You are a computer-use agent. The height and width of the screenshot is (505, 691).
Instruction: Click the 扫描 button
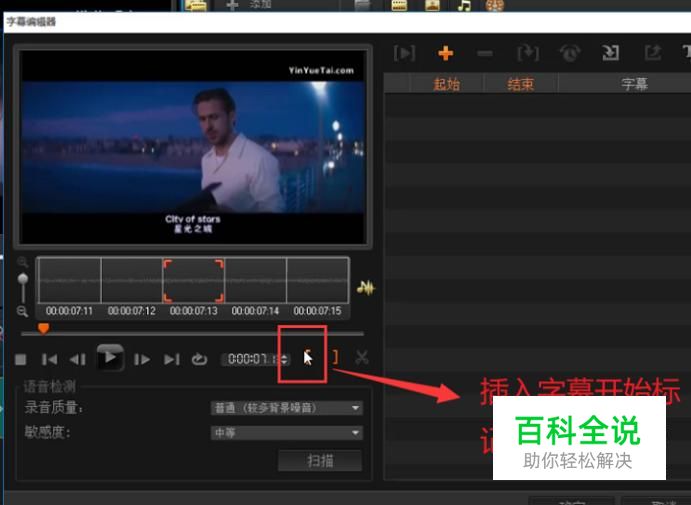tap(320, 461)
